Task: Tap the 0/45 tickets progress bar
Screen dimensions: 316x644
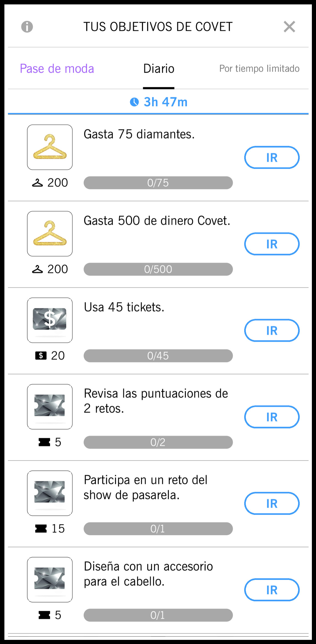Action: 158,356
